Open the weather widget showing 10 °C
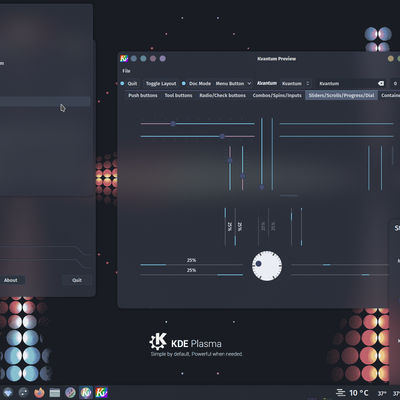The image size is (400, 400). (x=352, y=393)
